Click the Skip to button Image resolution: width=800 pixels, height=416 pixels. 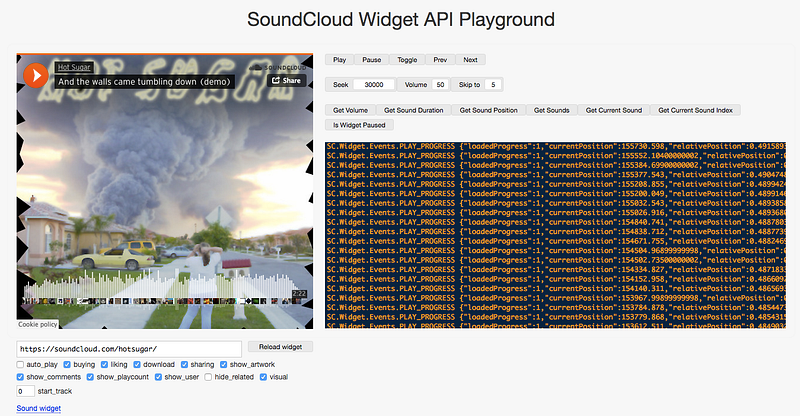coord(469,85)
